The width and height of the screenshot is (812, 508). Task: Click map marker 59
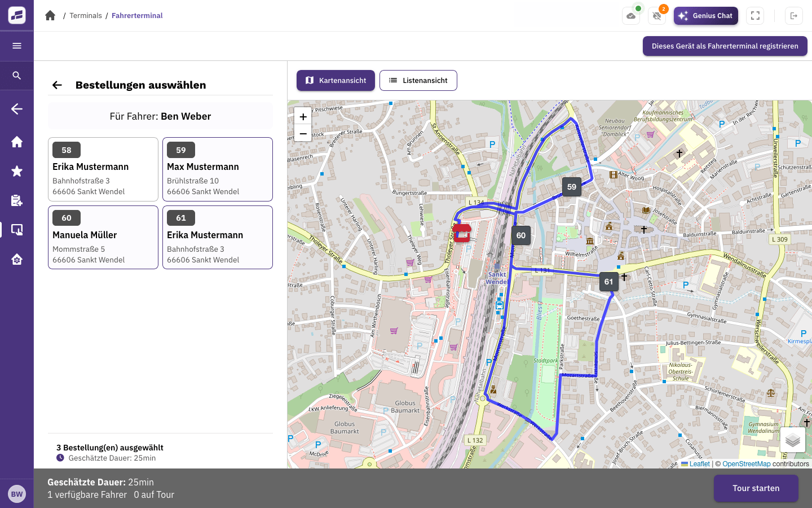572,187
